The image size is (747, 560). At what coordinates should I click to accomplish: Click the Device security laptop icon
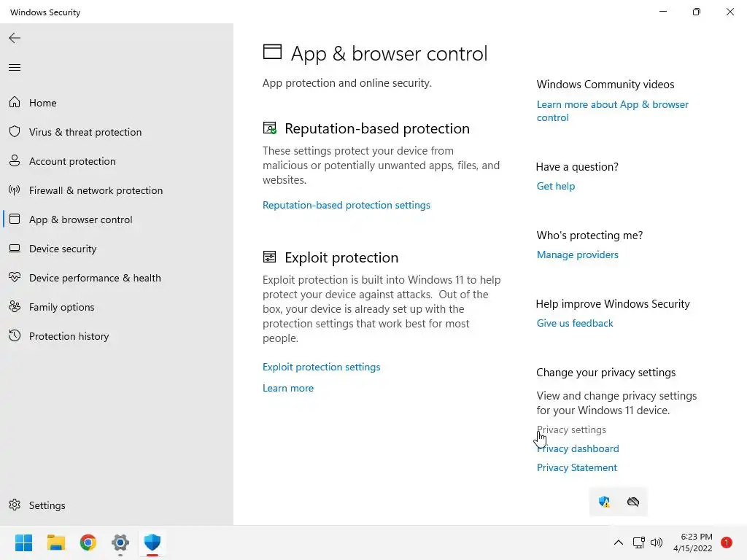(x=15, y=248)
